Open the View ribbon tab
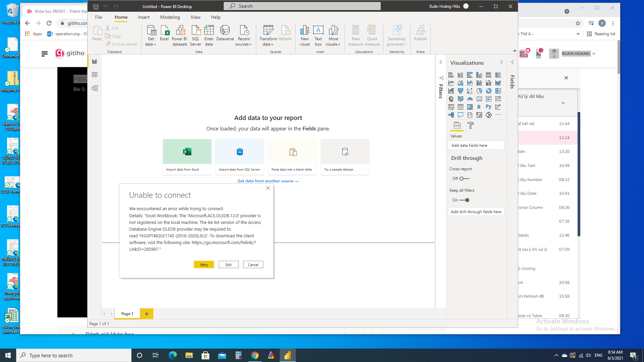The width and height of the screenshot is (644, 362). (196, 17)
